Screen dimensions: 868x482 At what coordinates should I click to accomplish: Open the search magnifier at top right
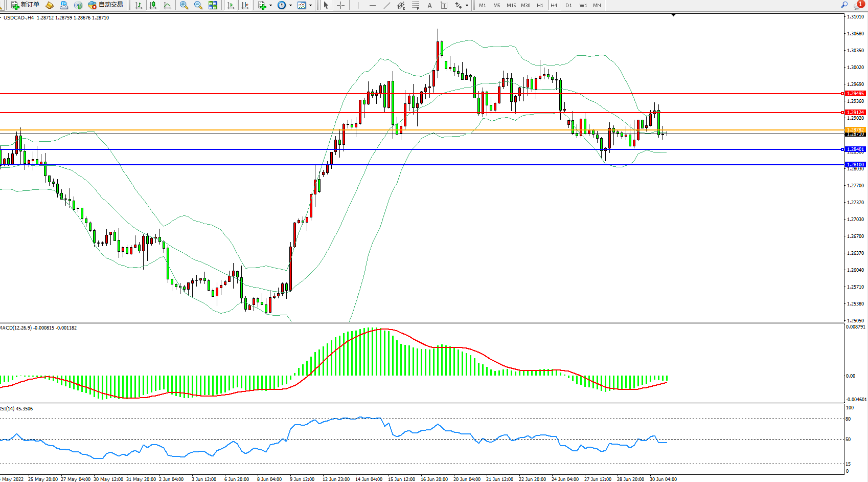click(x=844, y=5)
